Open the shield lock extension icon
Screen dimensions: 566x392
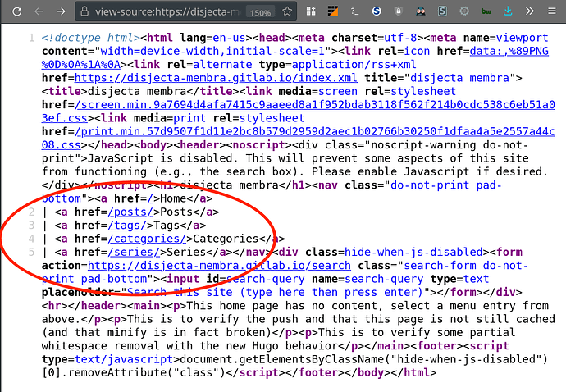click(399, 11)
